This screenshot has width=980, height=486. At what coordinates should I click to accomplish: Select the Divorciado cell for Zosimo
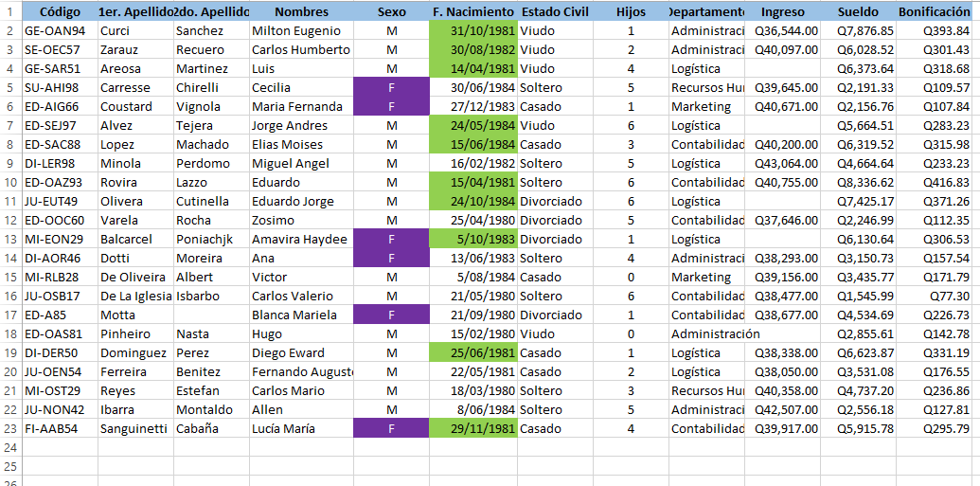coord(556,220)
